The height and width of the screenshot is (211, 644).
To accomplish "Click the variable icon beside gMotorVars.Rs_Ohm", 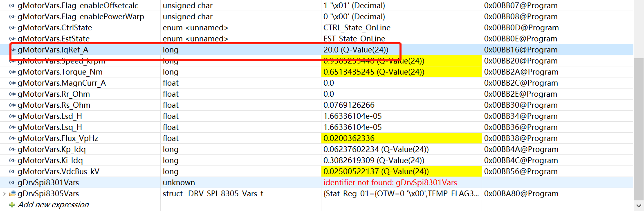I will pos(12,105).
